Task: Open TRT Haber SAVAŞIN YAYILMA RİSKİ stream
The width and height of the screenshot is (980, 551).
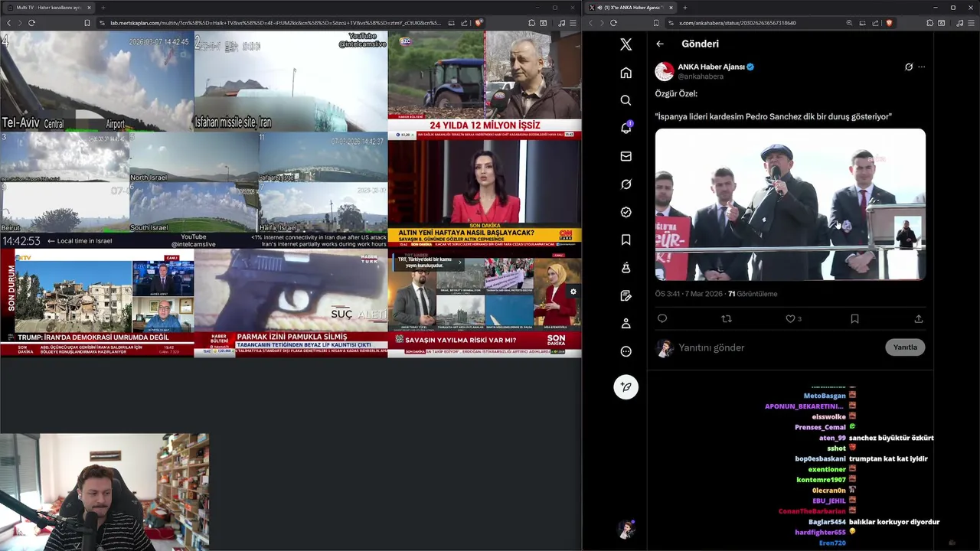Action: 484,303
